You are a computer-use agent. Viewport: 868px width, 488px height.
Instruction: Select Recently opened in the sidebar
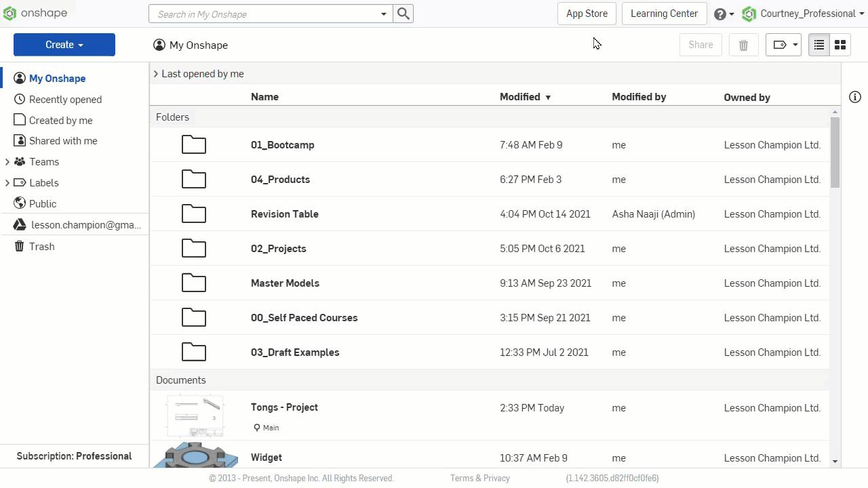click(x=65, y=100)
